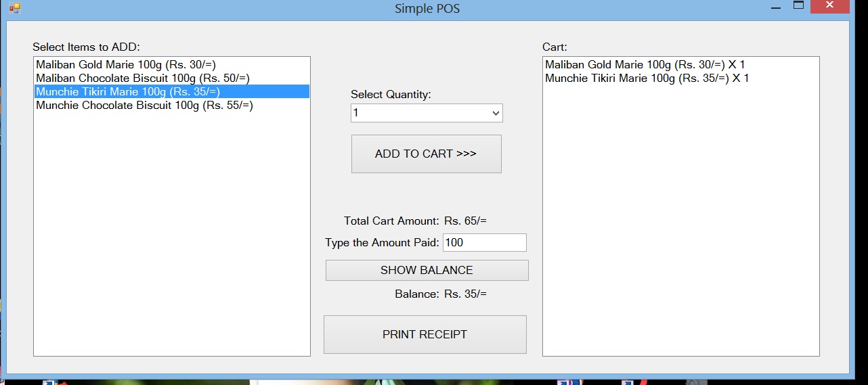
Task: Click the PRINT RECEIPT button
Action: (425, 334)
